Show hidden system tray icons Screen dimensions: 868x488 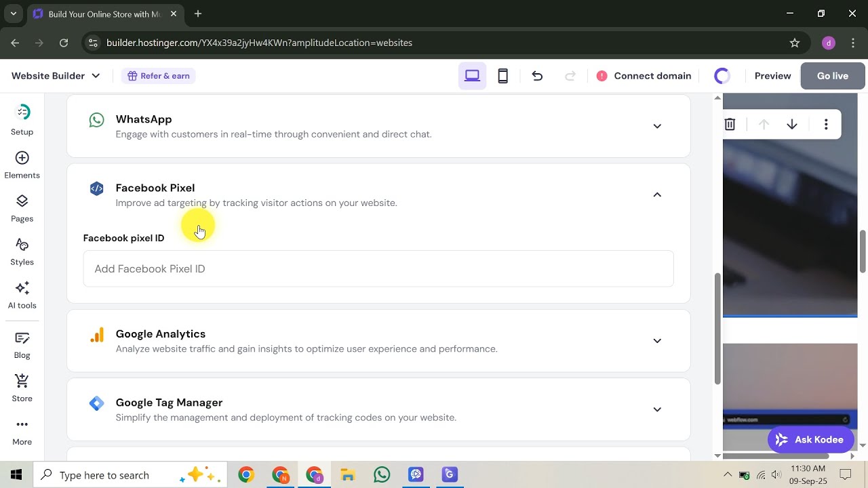pos(728,475)
